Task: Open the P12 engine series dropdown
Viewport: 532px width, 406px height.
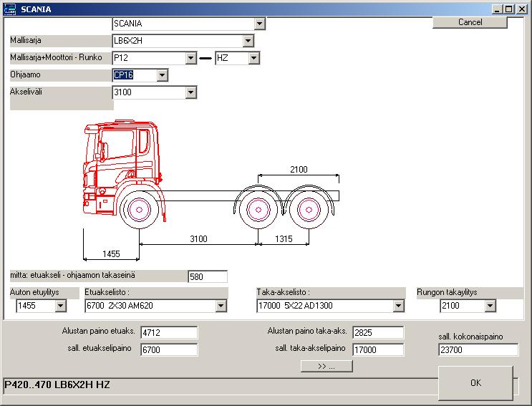Action: (191, 58)
